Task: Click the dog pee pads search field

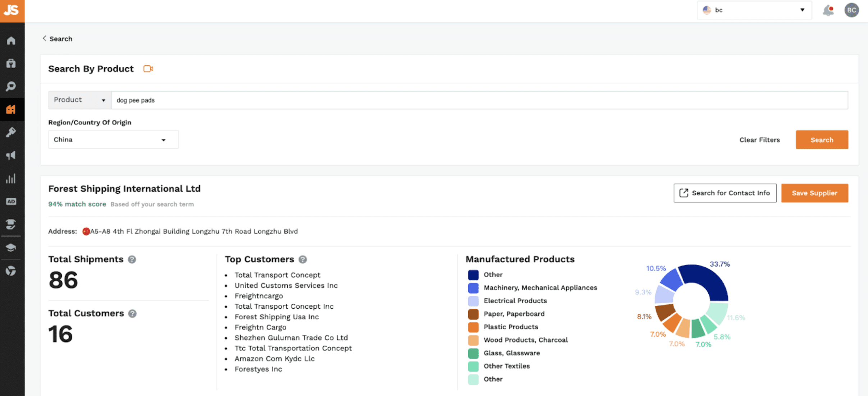Action: point(479,100)
